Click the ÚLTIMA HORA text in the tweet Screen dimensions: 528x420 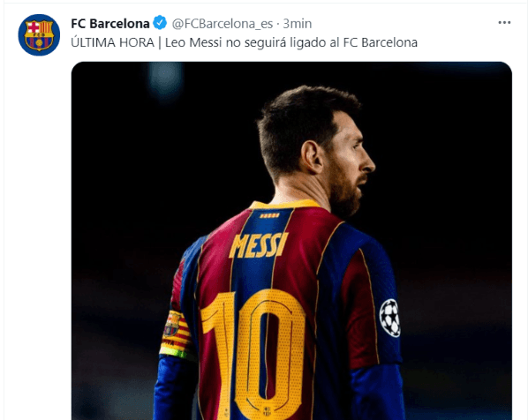(x=112, y=42)
